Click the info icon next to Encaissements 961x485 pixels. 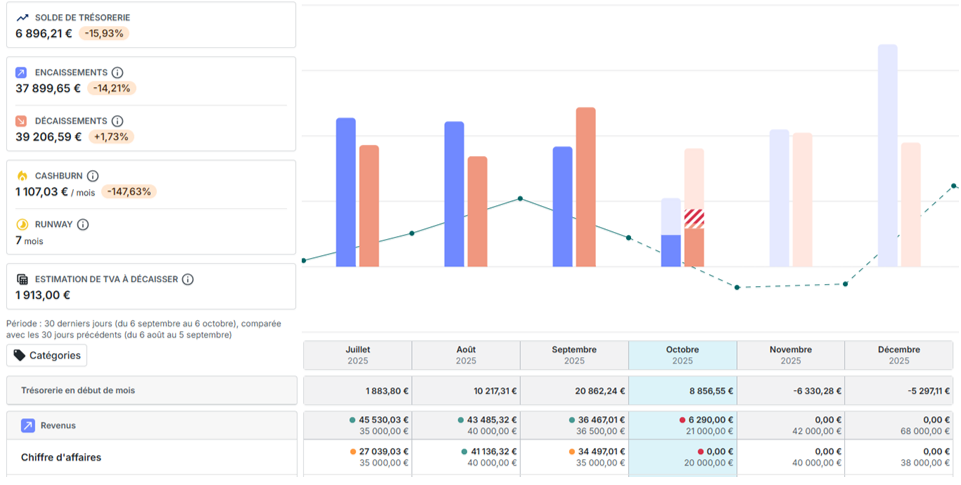[117, 72]
